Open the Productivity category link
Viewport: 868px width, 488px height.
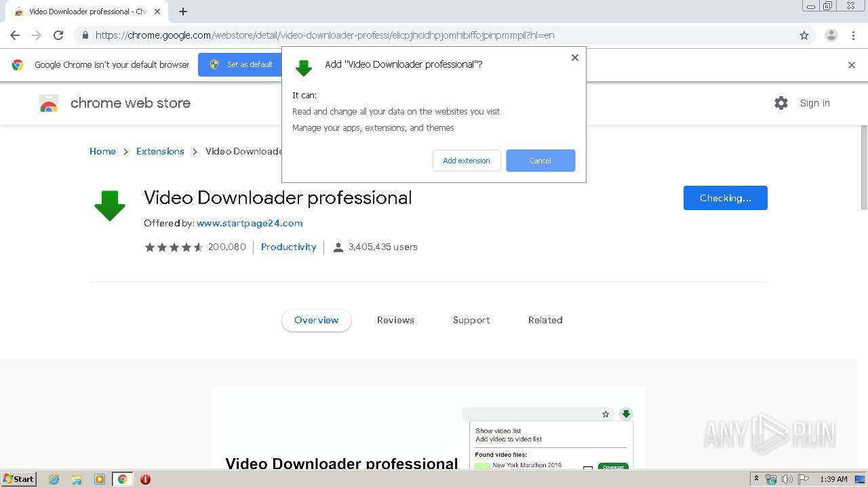tap(288, 247)
